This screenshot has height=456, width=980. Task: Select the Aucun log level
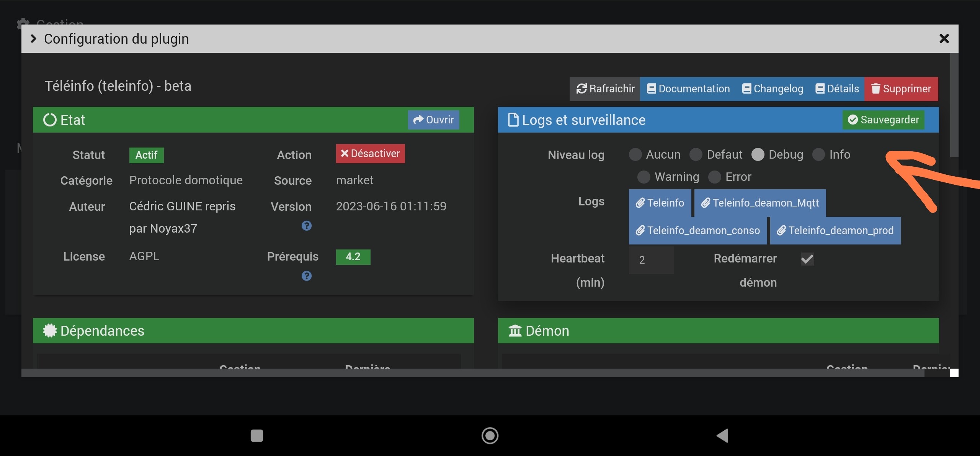(635, 155)
